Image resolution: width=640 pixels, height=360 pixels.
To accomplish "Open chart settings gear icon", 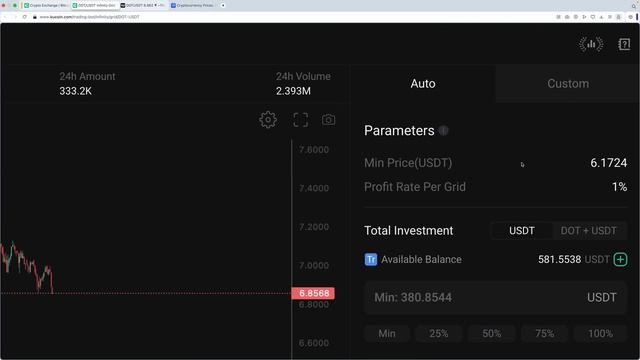I will click(268, 120).
